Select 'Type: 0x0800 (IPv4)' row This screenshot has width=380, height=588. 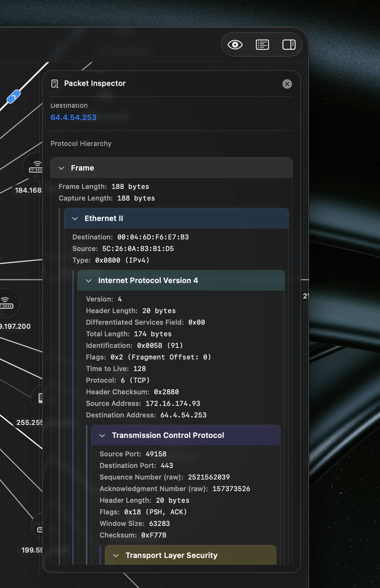(x=111, y=260)
